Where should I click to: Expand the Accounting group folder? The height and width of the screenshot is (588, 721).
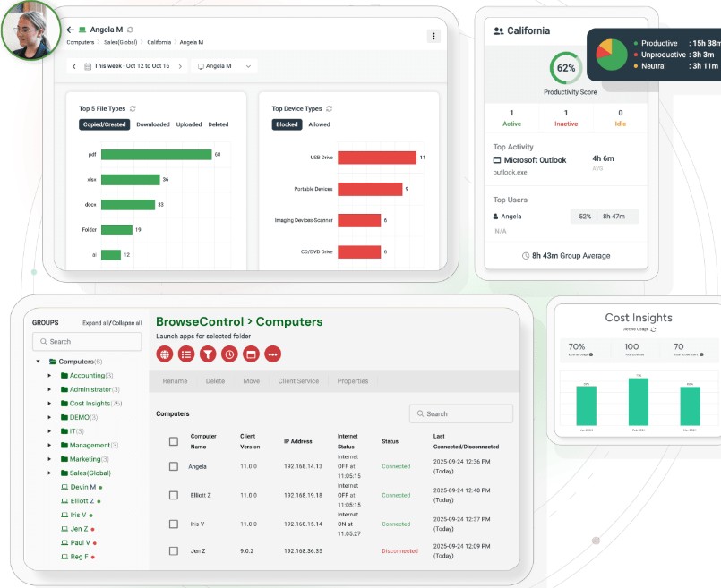coord(49,376)
